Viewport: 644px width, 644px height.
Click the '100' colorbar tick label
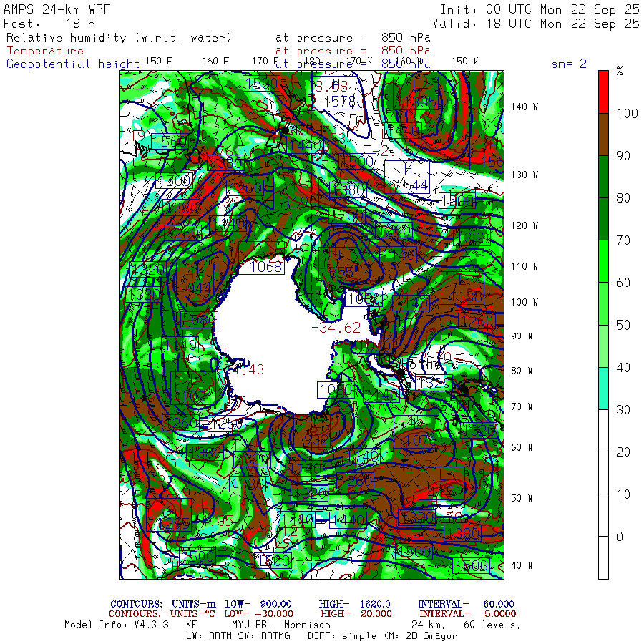pos(627,113)
